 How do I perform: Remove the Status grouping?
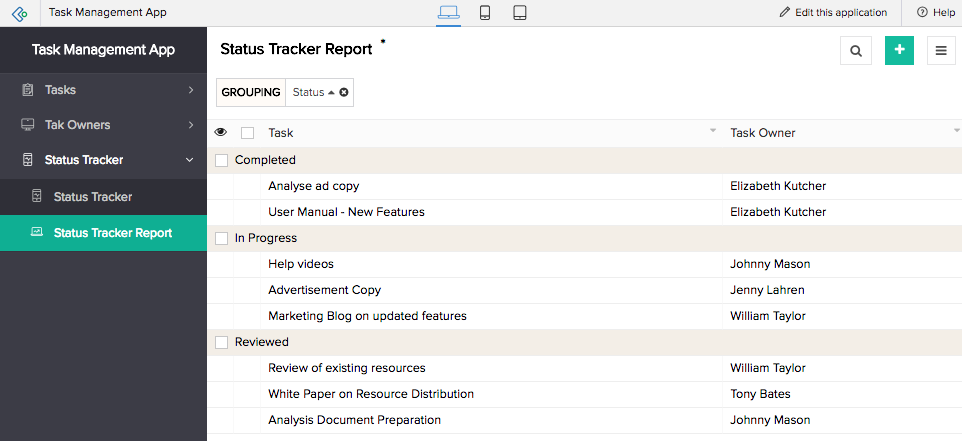[344, 92]
